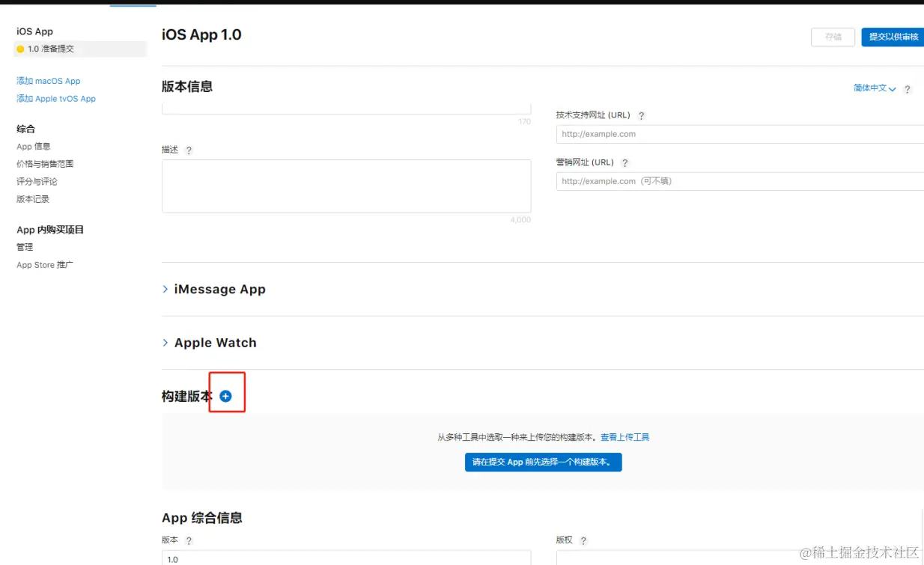Click 添加 Apple tvOS App link

pyautogui.click(x=56, y=99)
